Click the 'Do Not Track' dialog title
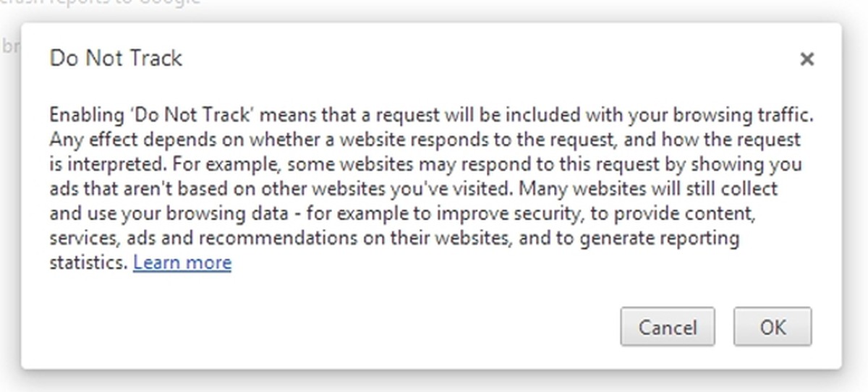868x392 pixels. click(116, 59)
